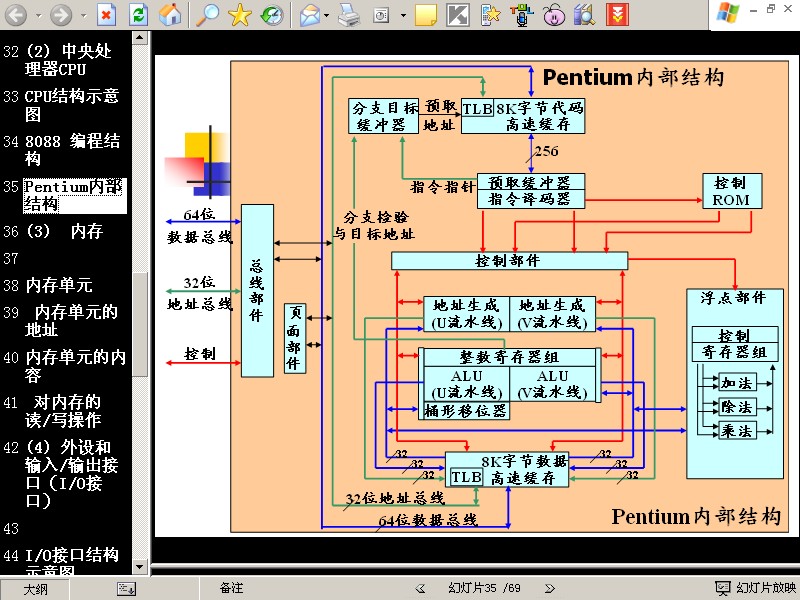
Task: Click the 备注 notes button
Action: point(232,588)
